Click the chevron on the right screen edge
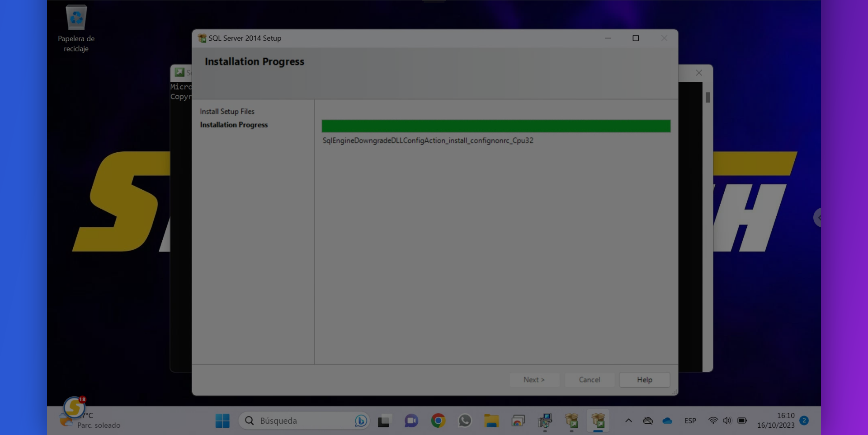Image resolution: width=868 pixels, height=435 pixels. point(819,218)
